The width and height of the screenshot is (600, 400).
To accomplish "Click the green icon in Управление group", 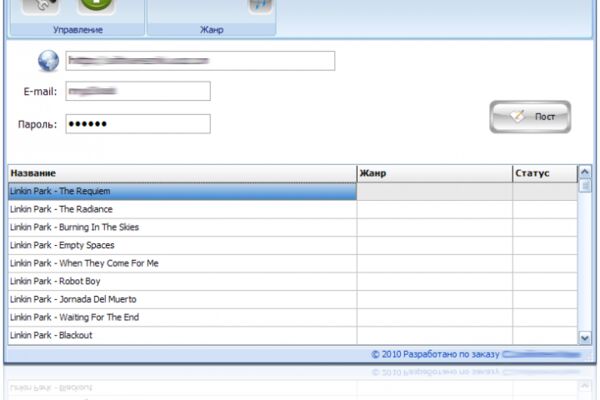I will coord(96,6).
